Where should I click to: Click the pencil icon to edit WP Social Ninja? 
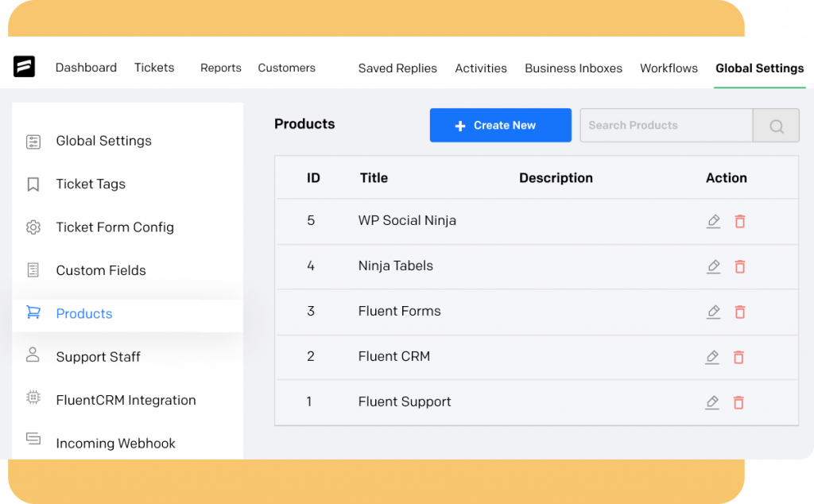point(713,222)
